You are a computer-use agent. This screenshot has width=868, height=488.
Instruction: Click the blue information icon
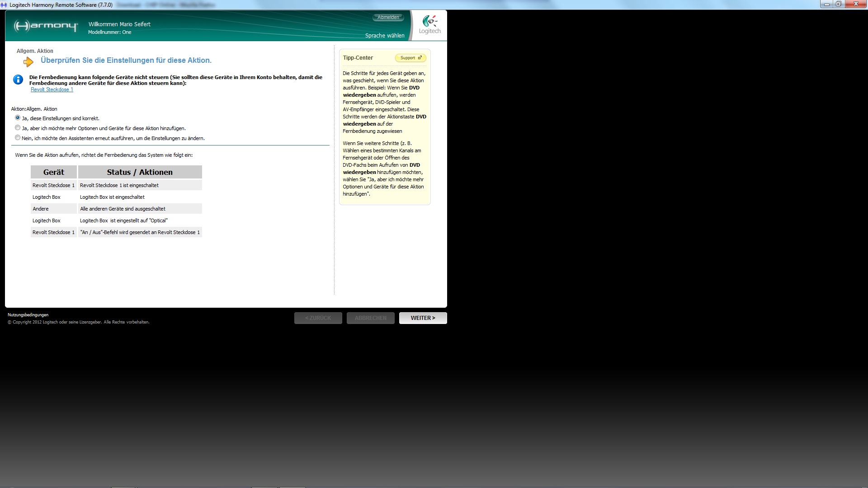(18, 80)
